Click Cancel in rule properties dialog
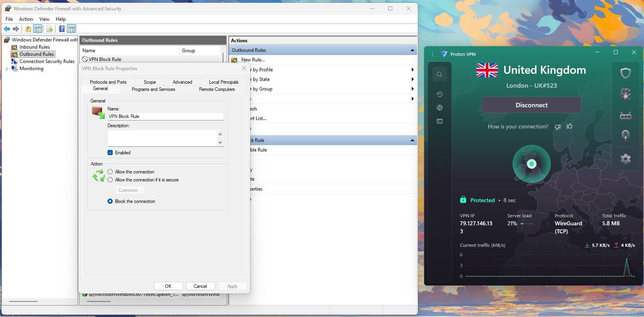Screen dimensions: 644x317 point(200,286)
